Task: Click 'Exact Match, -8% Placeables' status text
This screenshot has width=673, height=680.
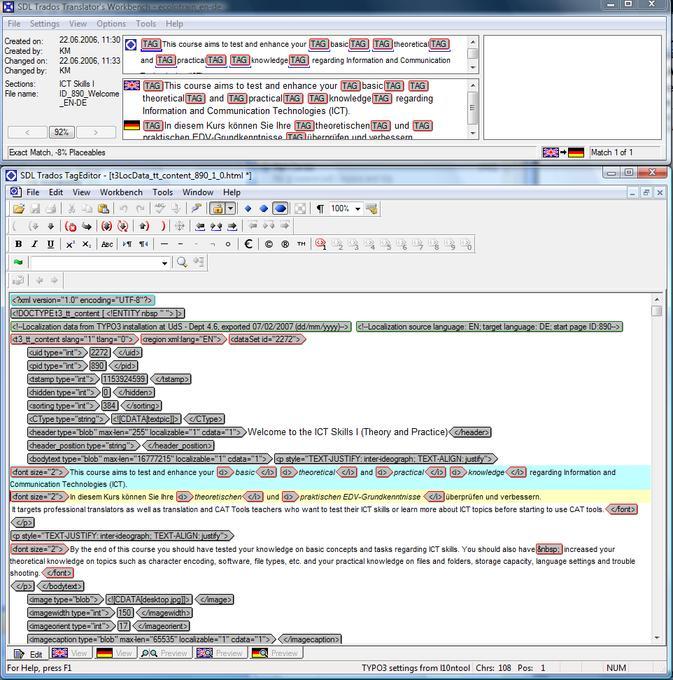Action: [x=57, y=153]
